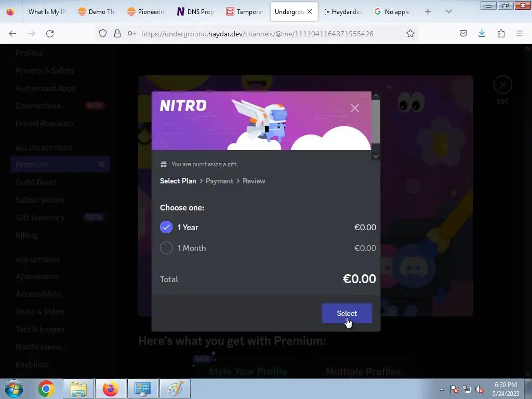Close the Underground tab with X

(310, 11)
